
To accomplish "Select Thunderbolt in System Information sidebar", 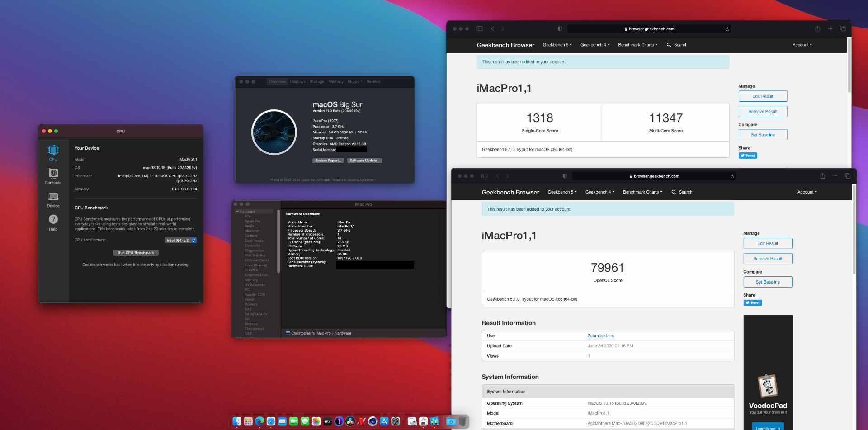I will [255, 329].
